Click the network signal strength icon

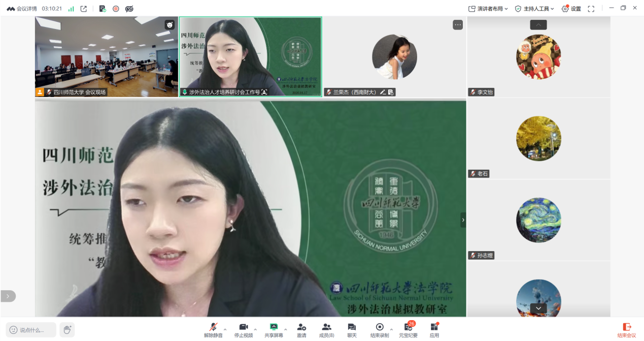click(71, 9)
